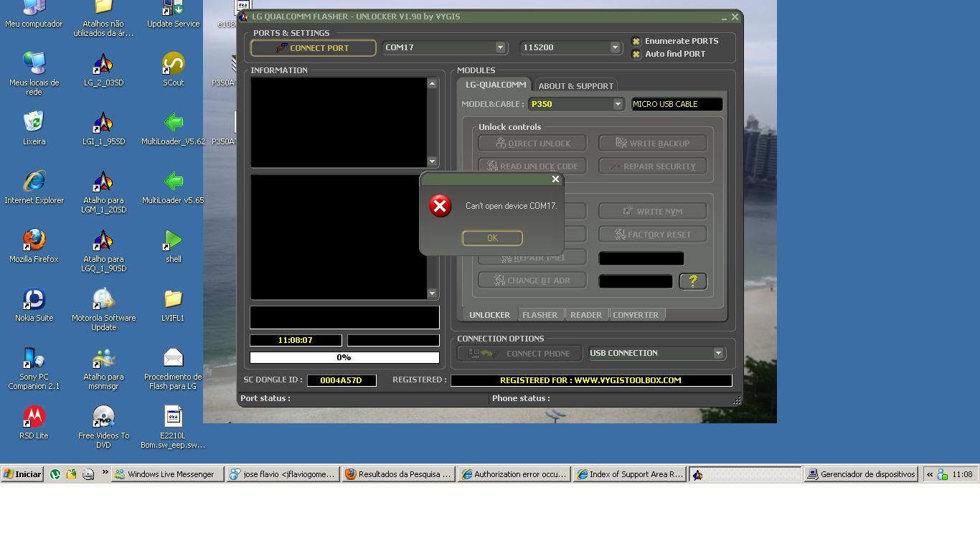Click the SC DONGLE ID value 0004A57D
Viewport: 980px width, 551px height.
coord(341,380)
